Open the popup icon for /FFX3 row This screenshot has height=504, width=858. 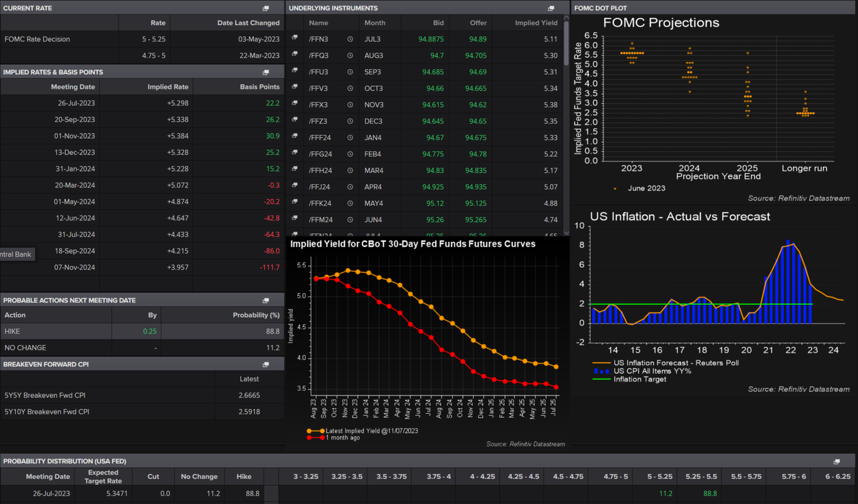[295, 105]
